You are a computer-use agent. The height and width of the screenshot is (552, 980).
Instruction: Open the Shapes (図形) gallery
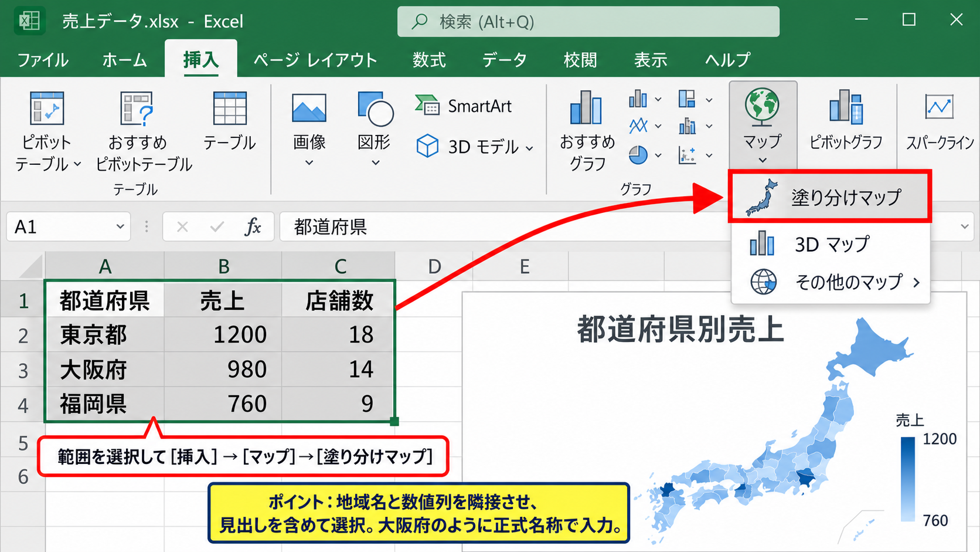375,129
